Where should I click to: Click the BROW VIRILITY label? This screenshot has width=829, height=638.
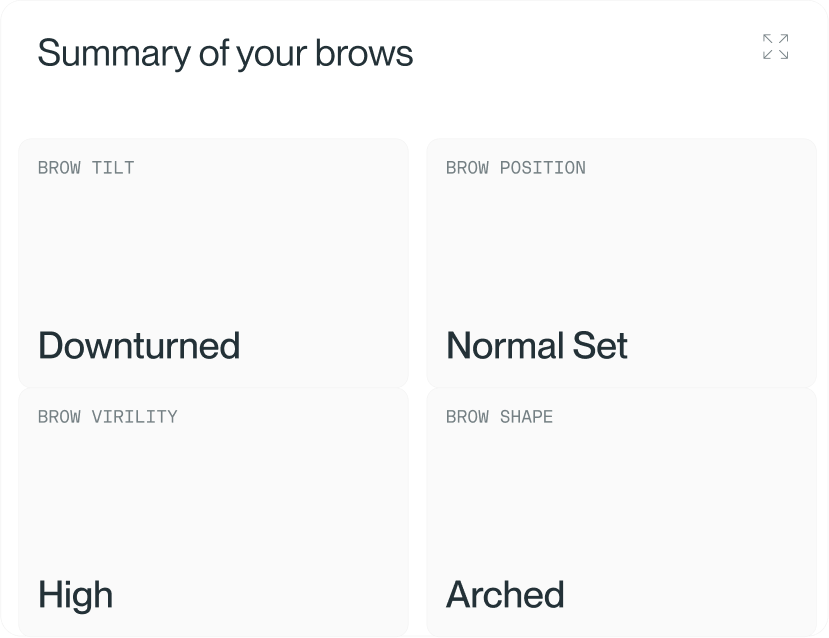[107, 417]
